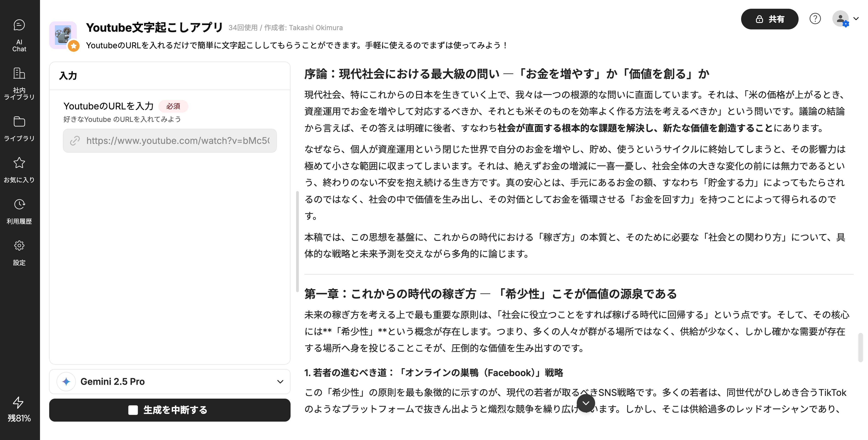Click the help question mark icon

pos(815,19)
